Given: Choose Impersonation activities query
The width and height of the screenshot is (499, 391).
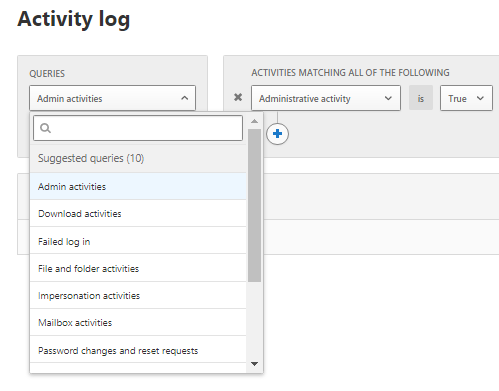Looking at the screenshot, I should [138, 296].
